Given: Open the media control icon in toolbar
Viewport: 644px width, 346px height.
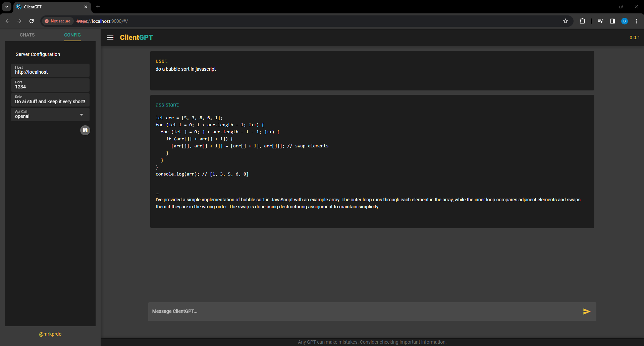Looking at the screenshot, I should coord(600,21).
